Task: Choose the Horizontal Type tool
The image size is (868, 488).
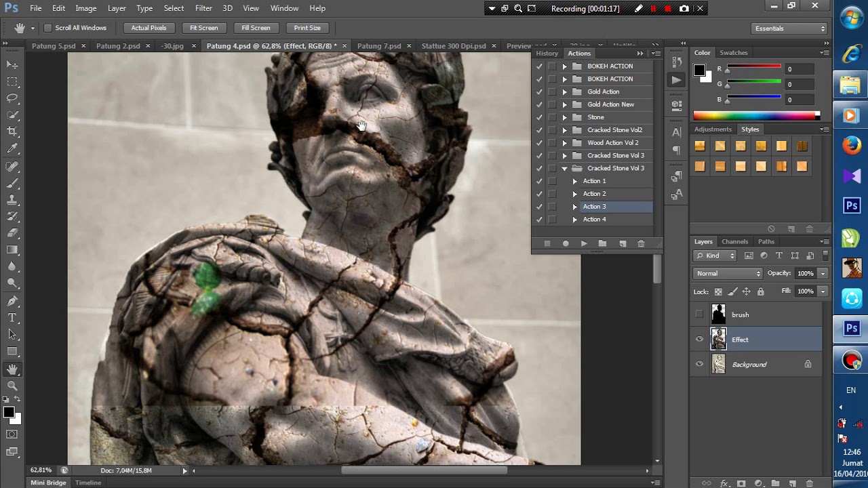Action: [12, 317]
